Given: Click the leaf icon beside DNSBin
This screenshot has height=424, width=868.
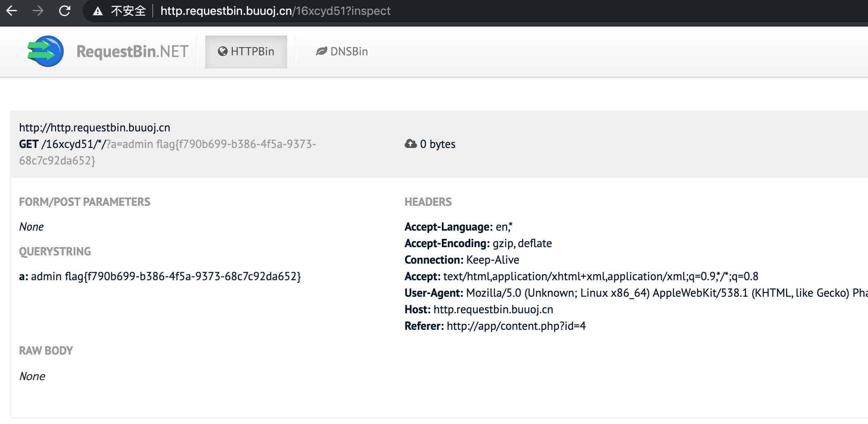Looking at the screenshot, I should 321,51.
